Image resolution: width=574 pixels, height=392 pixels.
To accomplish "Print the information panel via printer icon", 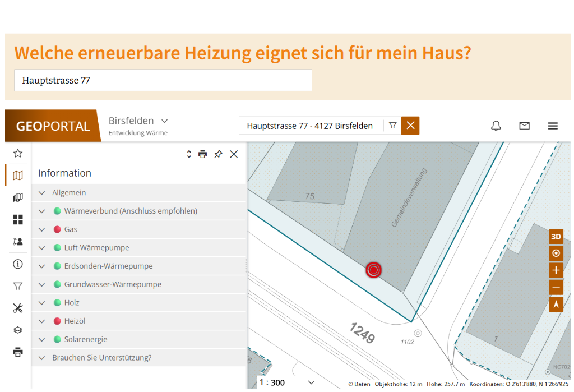I will (203, 154).
